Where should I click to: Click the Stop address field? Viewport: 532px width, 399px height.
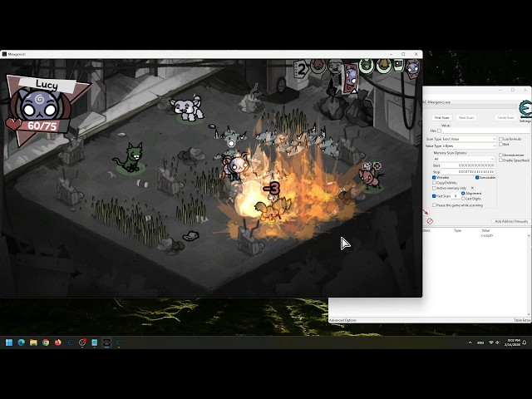pyautogui.click(x=468, y=172)
